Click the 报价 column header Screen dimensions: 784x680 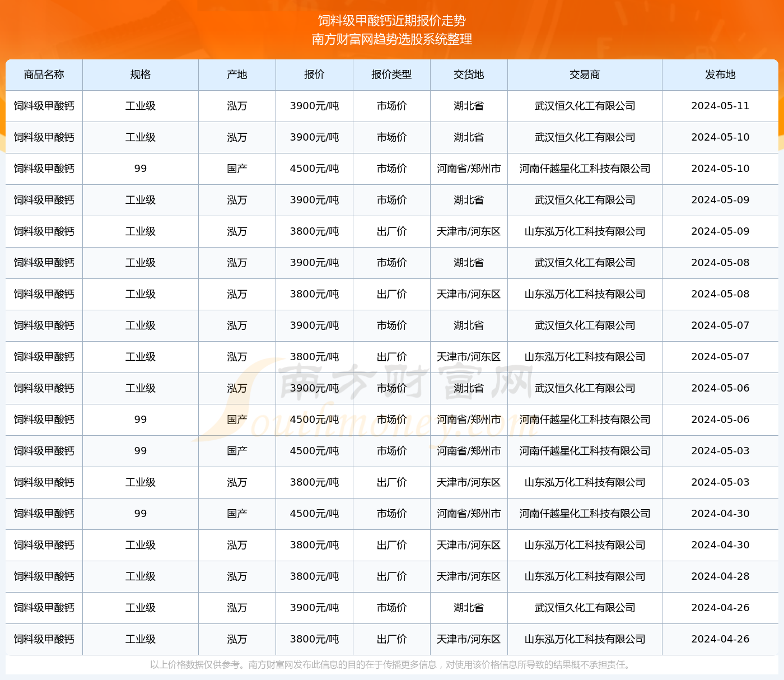pos(314,74)
